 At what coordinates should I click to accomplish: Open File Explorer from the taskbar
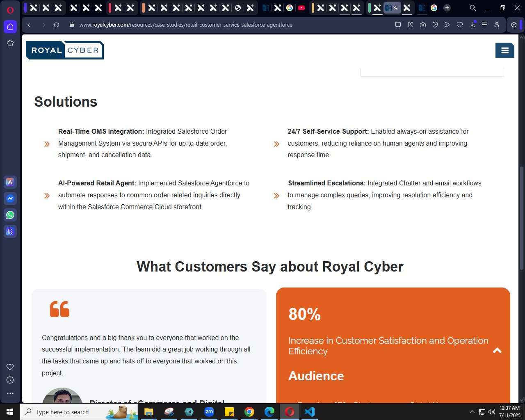pos(148,412)
